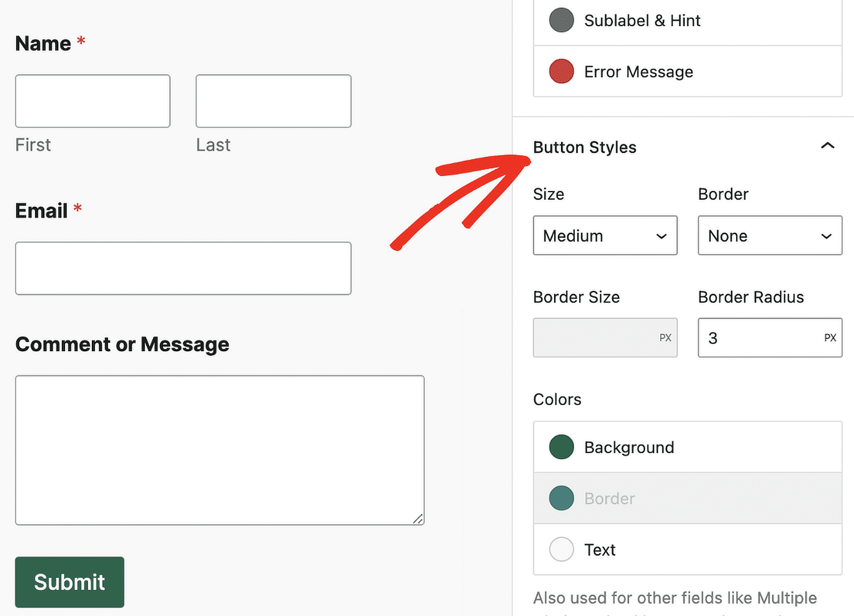Pick the dark green Background color swatch
This screenshot has width=854, height=616.
(x=562, y=447)
